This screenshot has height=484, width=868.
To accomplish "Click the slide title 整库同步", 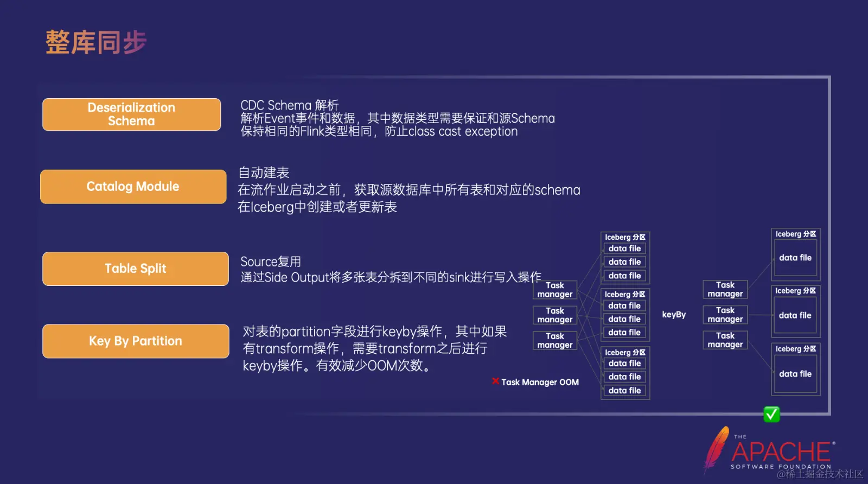I will click(96, 42).
